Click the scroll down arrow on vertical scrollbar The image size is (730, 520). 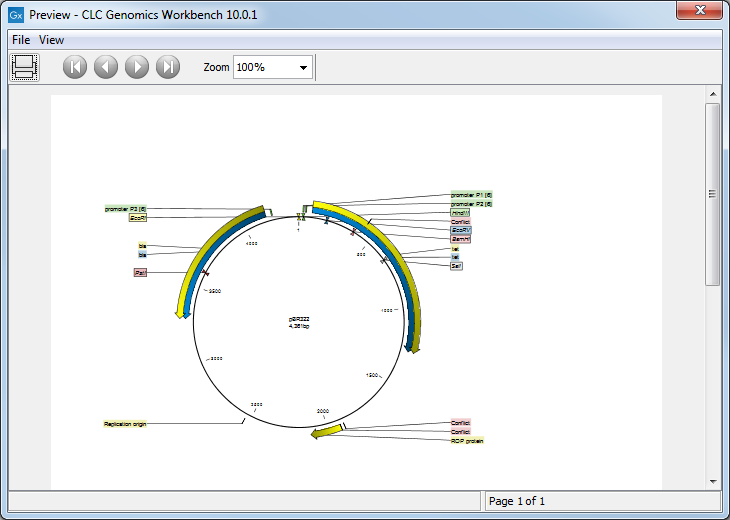[x=713, y=481]
